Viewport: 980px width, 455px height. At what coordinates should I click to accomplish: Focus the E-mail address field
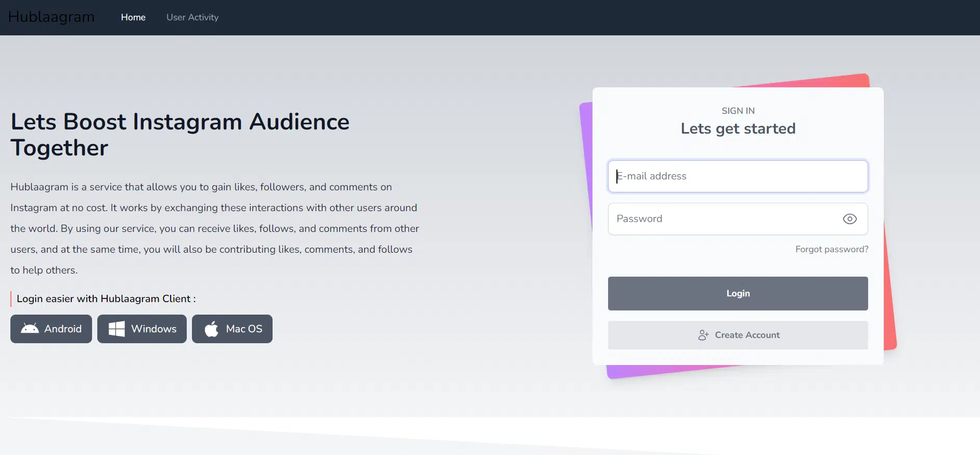(x=738, y=176)
